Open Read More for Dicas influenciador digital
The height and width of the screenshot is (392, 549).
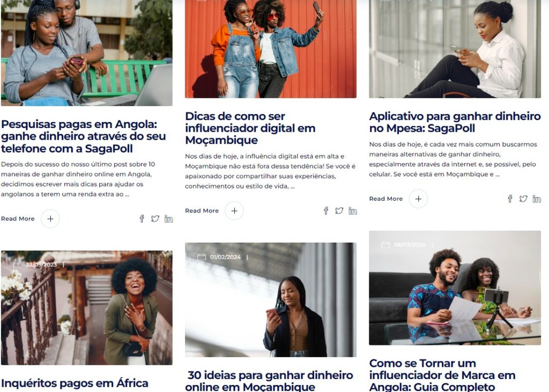(202, 211)
